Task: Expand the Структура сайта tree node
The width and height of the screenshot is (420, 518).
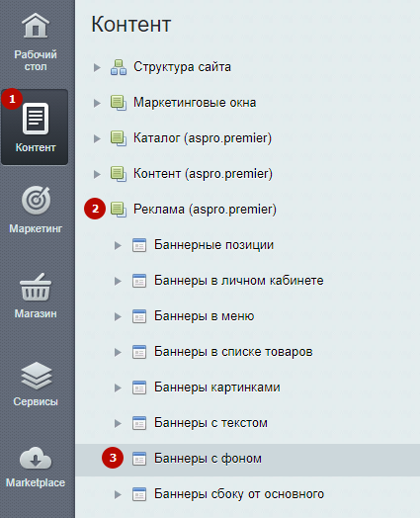Action: tap(97, 67)
